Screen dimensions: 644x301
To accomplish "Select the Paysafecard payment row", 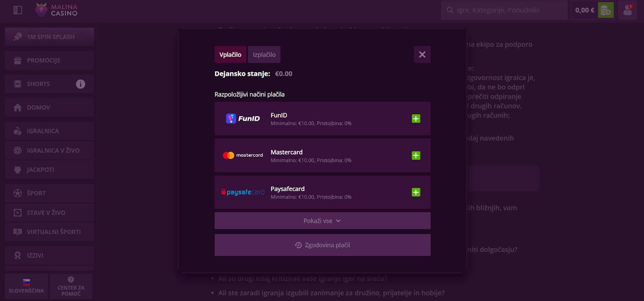I will coord(322,192).
